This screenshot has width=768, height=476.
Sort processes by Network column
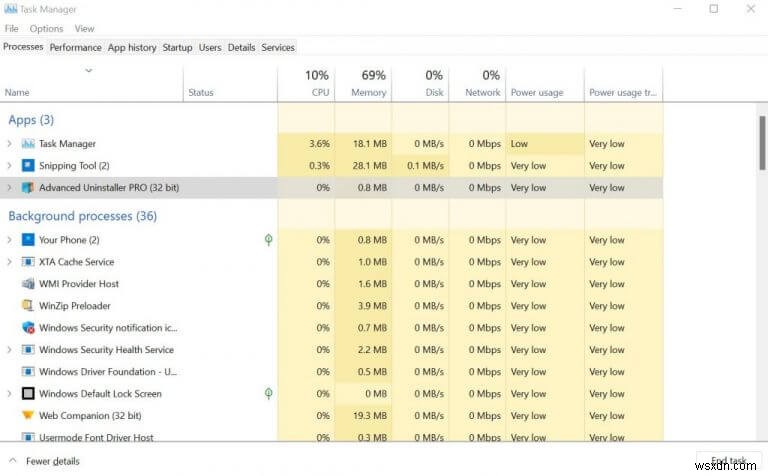tap(478, 83)
